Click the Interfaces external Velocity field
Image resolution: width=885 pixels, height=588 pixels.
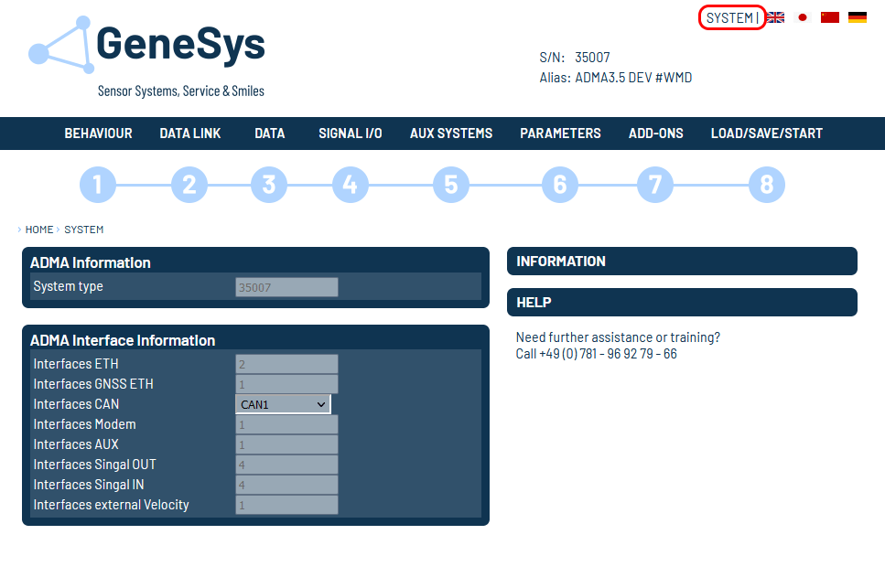286,505
